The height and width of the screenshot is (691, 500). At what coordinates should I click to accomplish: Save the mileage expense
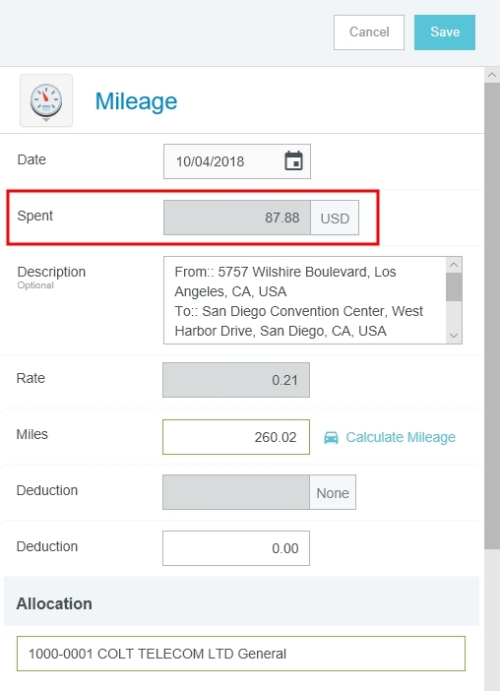pos(444,32)
